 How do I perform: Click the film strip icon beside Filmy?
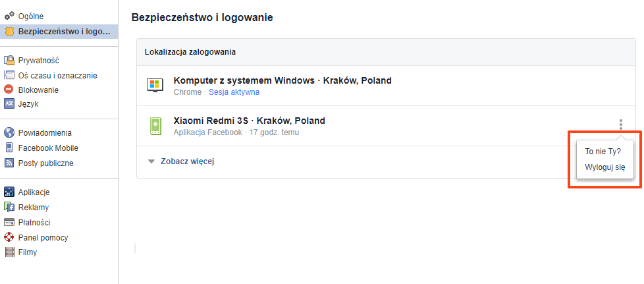click(9, 252)
